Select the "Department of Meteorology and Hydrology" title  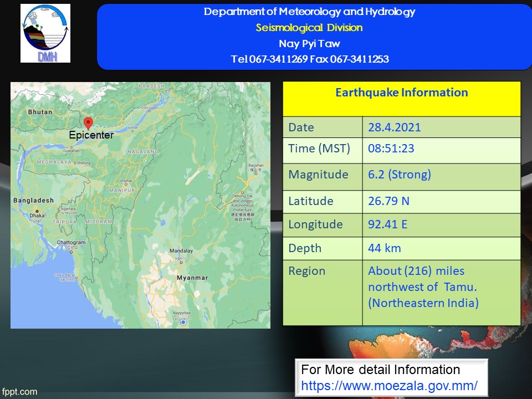(x=309, y=12)
